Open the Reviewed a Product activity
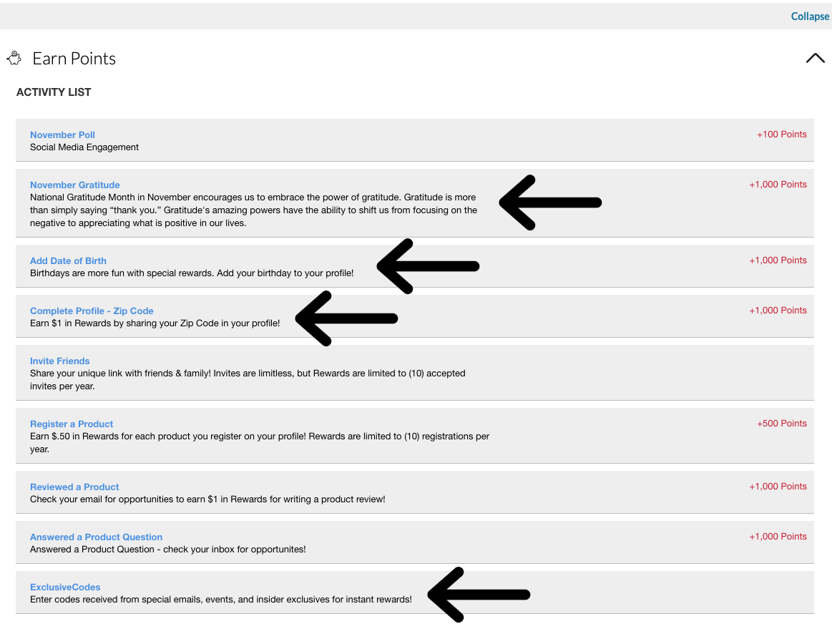The image size is (832, 644). pyautogui.click(x=74, y=487)
